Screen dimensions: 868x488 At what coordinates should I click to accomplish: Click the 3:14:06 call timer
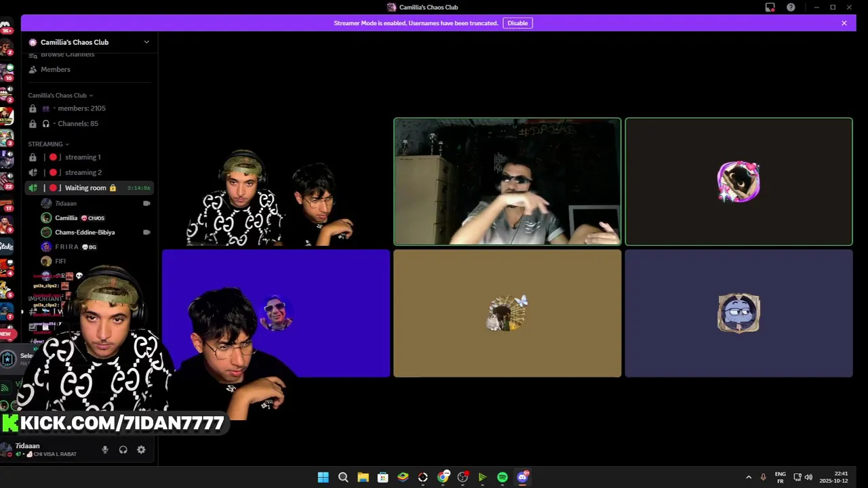coord(138,188)
